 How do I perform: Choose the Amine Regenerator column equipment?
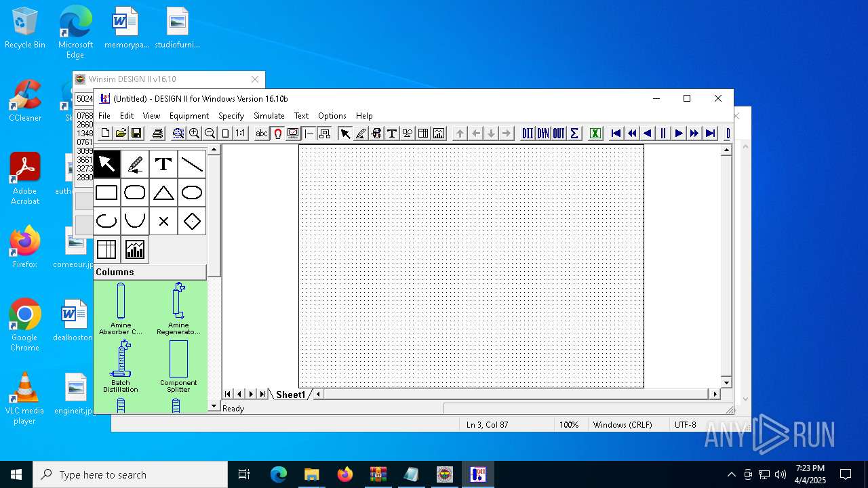pos(178,309)
